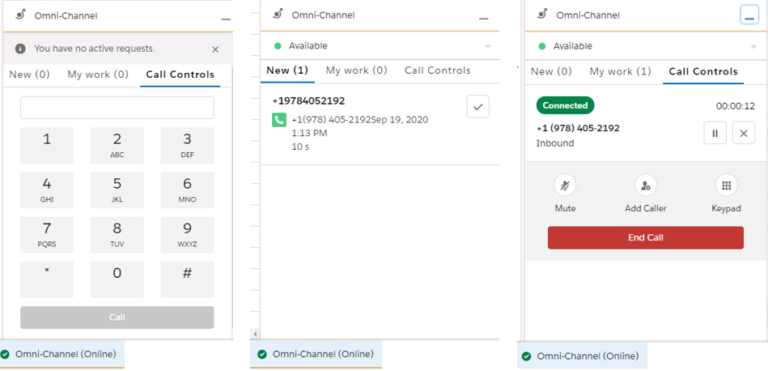Open the left Omni-Channel (Online) utility bar item
This screenshot has height=371, width=768.
click(x=62, y=354)
